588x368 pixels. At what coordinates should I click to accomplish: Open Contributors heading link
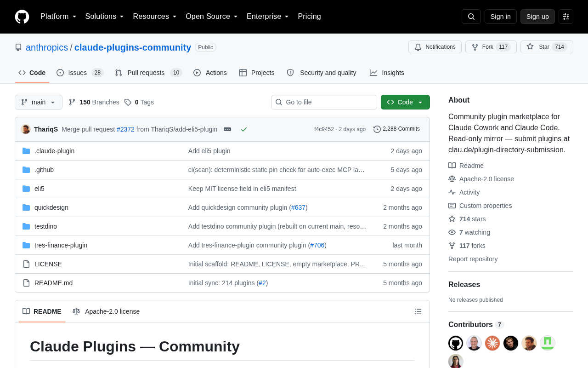click(x=476, y=325)
